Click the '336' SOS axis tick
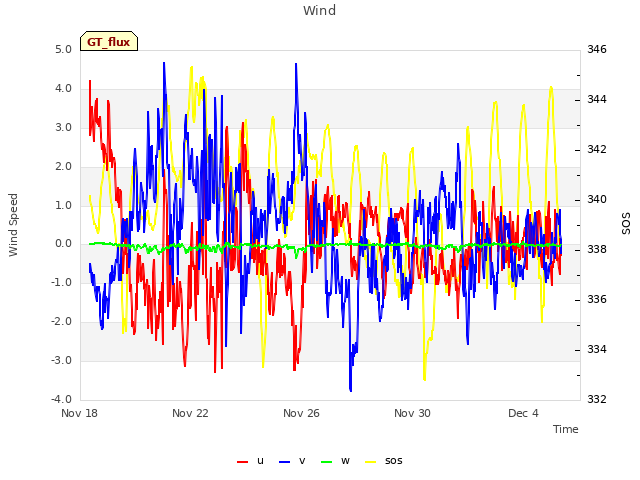The height and width of the screenshot is (480, 640). [597, 299]
